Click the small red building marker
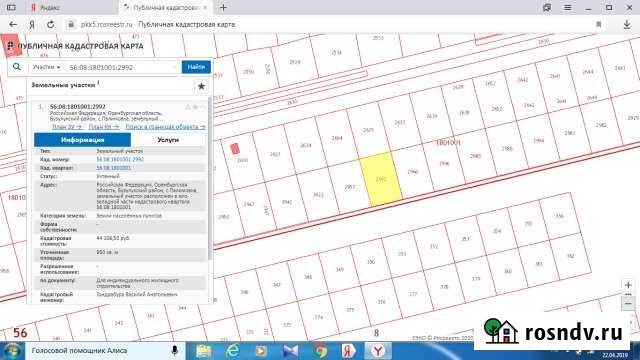 [235, 149]
